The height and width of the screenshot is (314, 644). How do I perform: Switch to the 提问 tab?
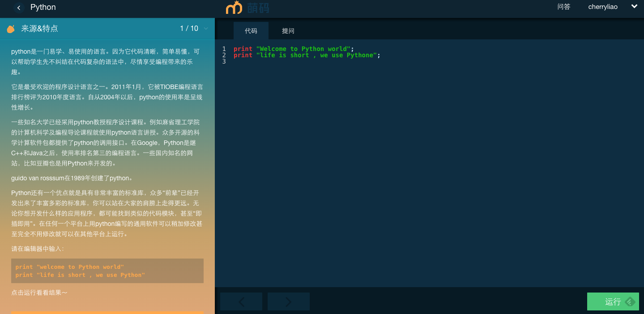point(288,31)
